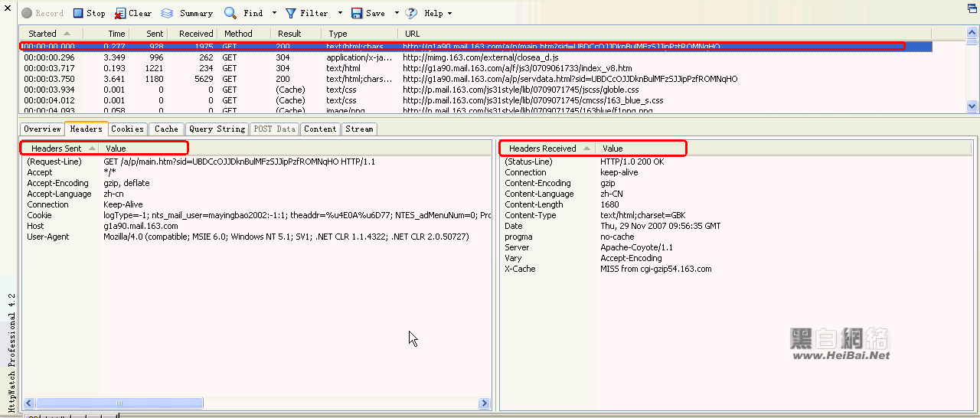This screenshot has height=418, width=980.
Task: Sort by the Sent column header
Action: tap(147, 34)
